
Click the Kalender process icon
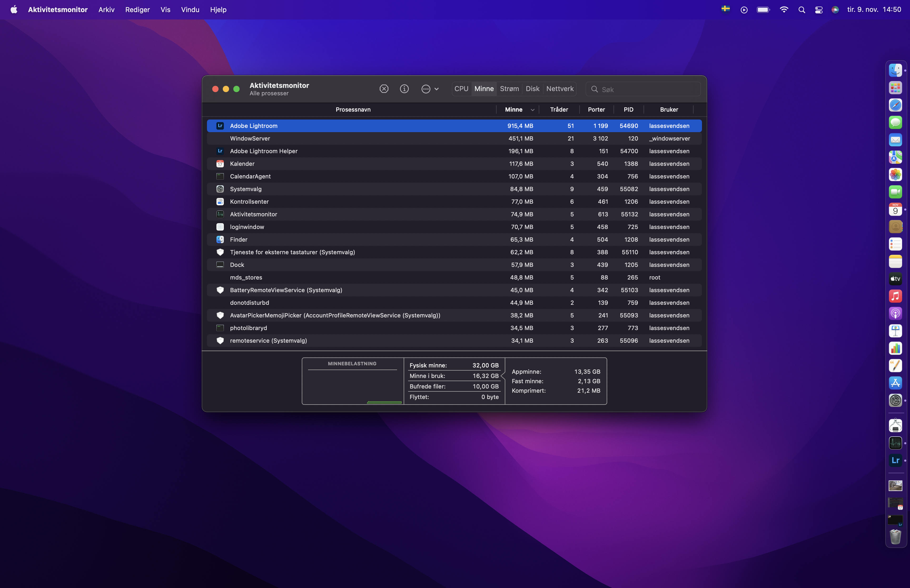[220, 163]
